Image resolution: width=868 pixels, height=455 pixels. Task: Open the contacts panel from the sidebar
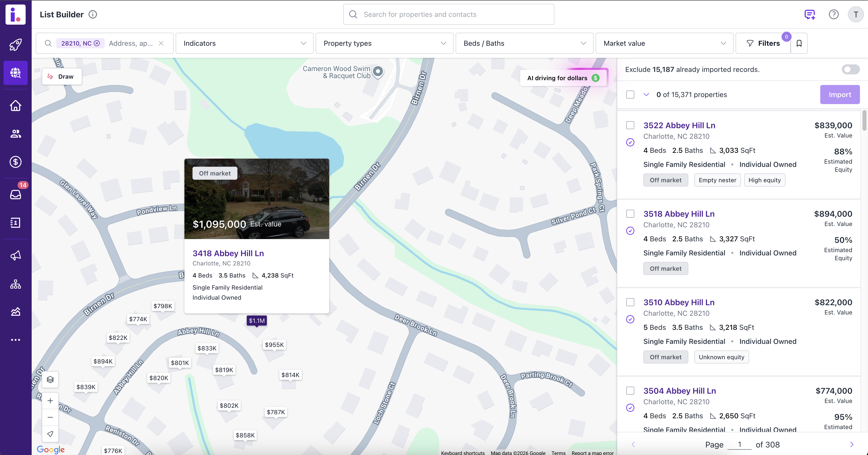(16, 134)
